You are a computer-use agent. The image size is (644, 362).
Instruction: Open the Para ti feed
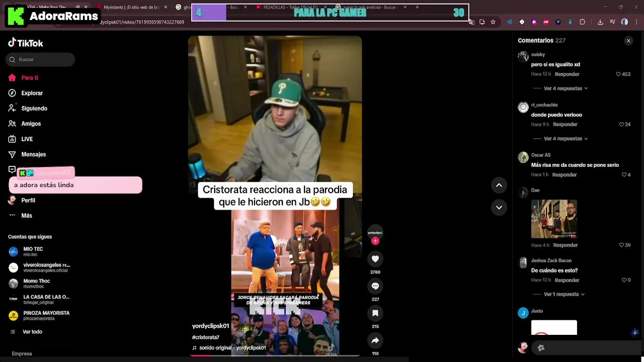23,78
